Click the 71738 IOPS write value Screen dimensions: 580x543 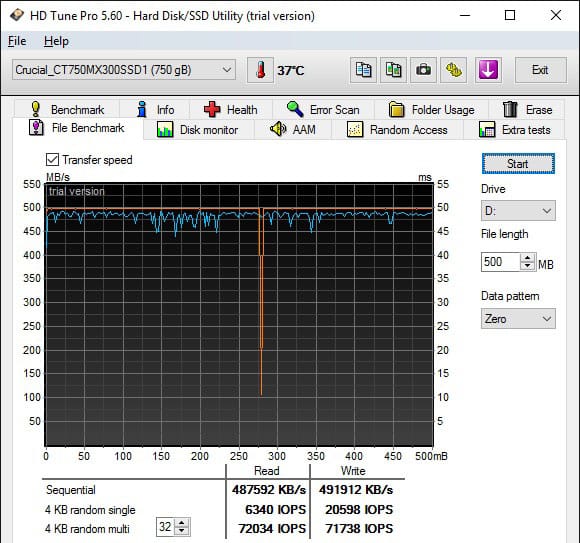click(359, 529)
